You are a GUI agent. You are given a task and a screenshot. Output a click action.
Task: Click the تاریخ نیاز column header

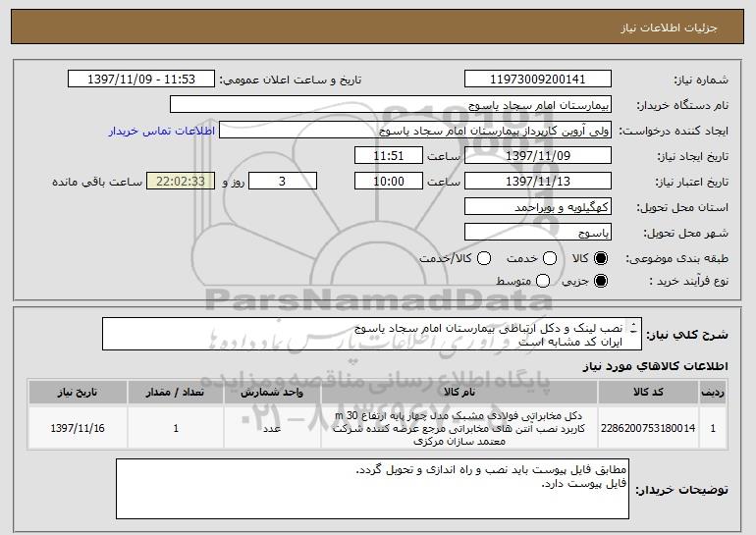tap(78, 393)
